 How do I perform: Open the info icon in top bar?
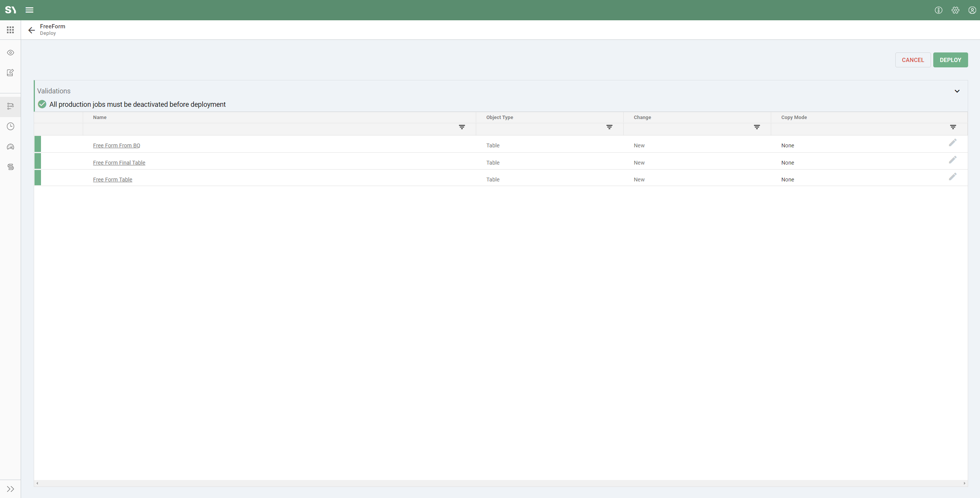[938, 10]
